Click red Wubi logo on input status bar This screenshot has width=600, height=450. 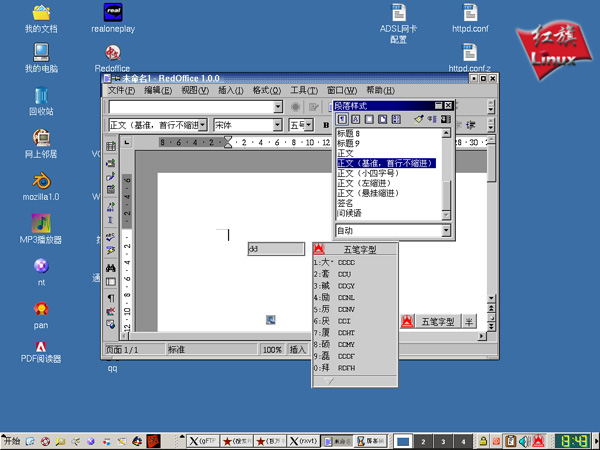tap(407, 321)
